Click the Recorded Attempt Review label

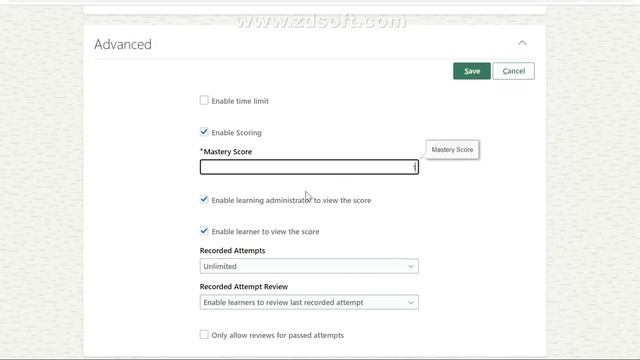click(244, 287)
